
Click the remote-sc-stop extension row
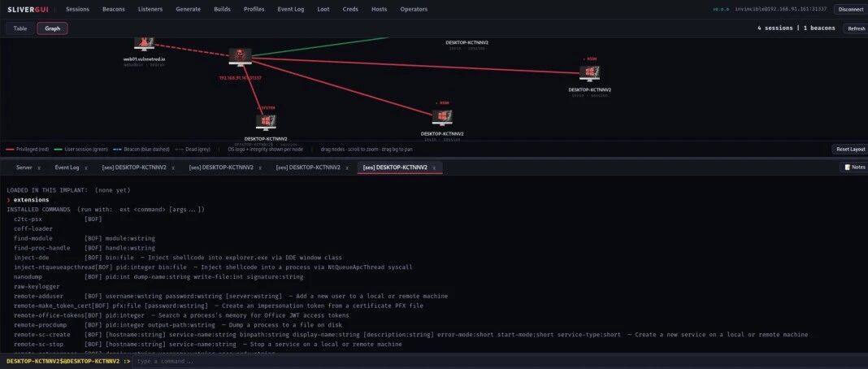[208, 345]
